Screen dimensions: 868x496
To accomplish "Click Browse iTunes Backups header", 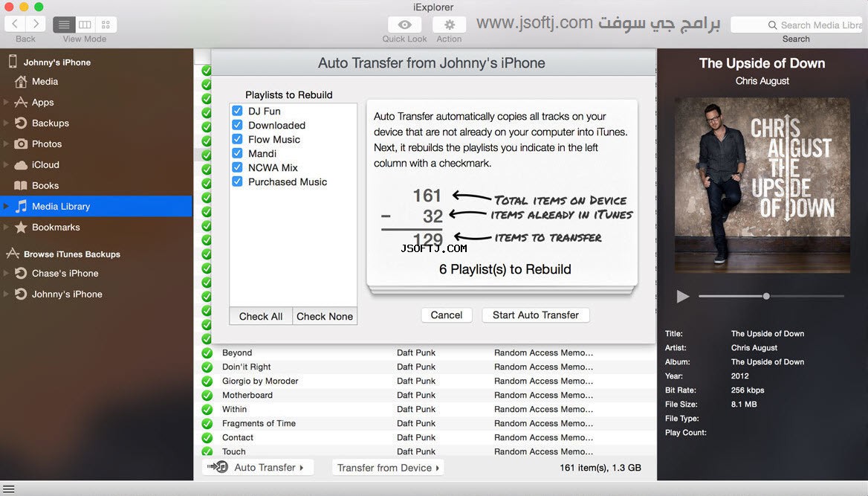I will pyautogui.click(x=71, y=254).
